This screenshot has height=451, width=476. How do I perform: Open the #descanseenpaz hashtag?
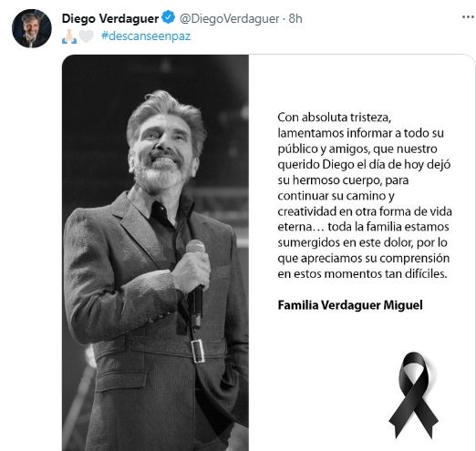tap(146, 36)
